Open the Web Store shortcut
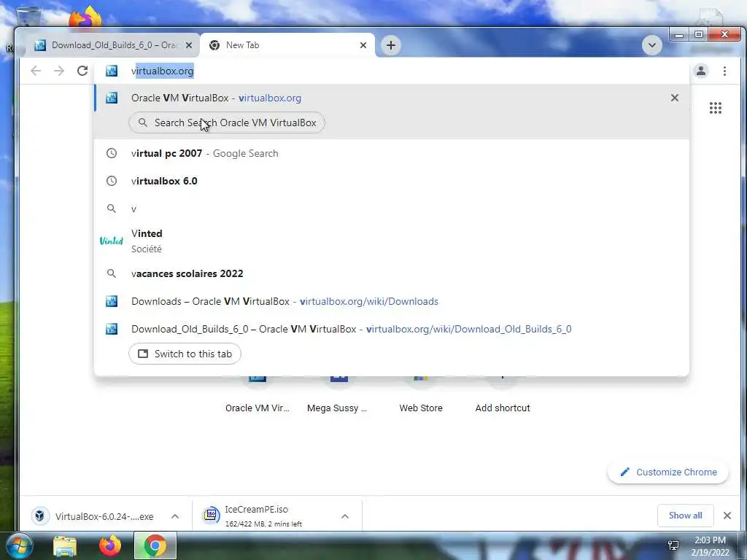 tap(421, 395)
